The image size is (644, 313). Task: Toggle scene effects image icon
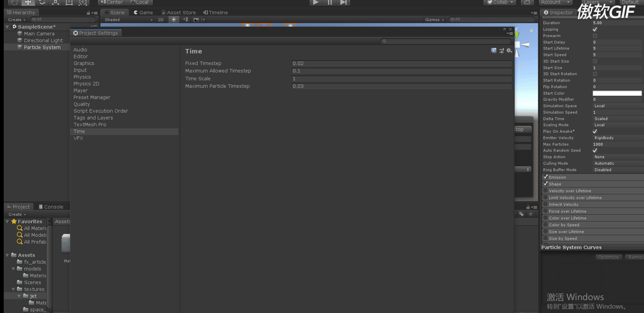[x=196, y=20]
